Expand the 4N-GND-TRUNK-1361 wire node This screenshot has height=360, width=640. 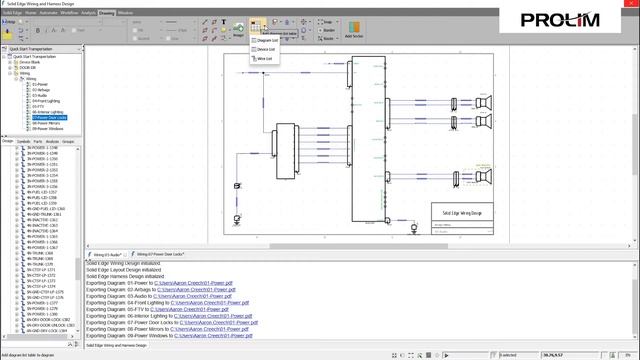tap(17, 214)
